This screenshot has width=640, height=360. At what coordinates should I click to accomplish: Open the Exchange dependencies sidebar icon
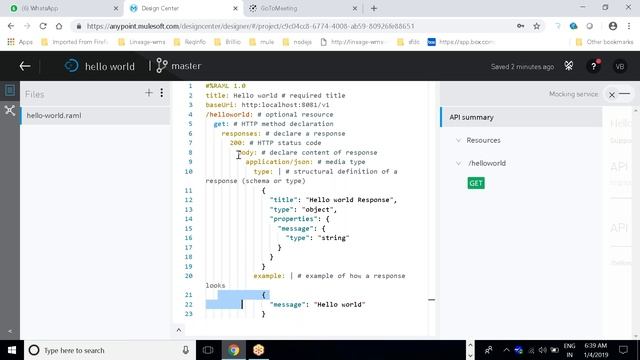10,110
